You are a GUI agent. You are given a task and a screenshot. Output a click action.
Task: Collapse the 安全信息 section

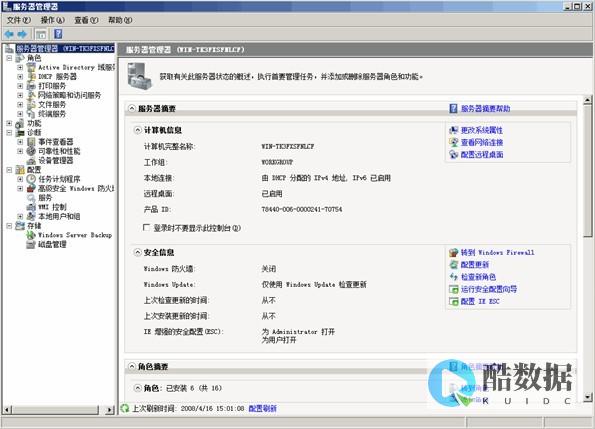pos(137,252)
